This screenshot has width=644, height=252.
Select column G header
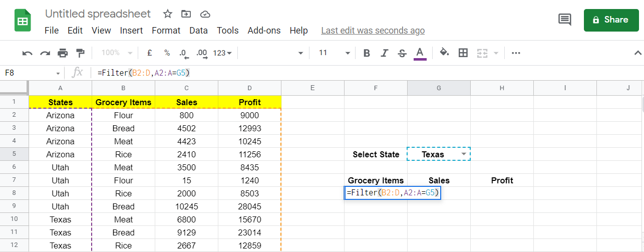coord(439,88)
